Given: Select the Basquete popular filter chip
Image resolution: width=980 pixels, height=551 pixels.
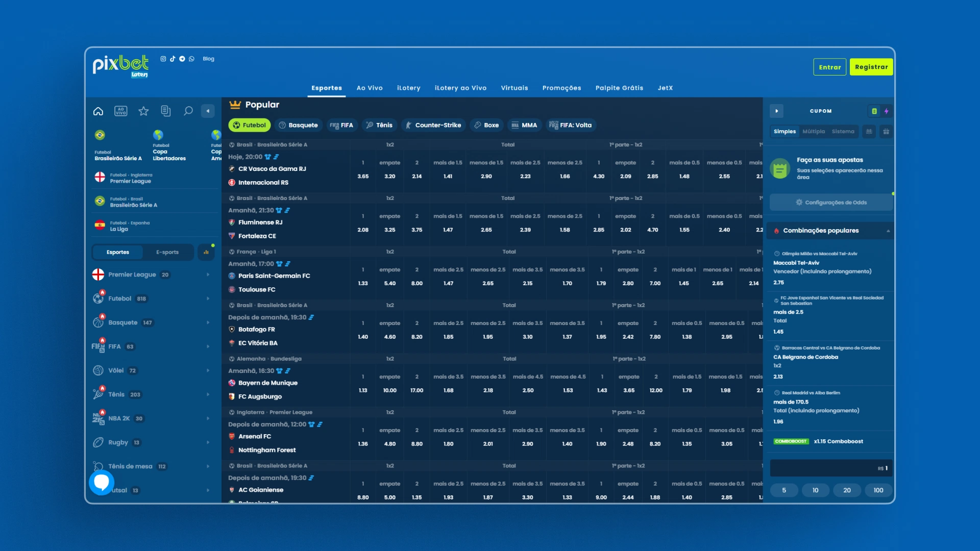Looking at the screenshot, I should pos(298,125).
